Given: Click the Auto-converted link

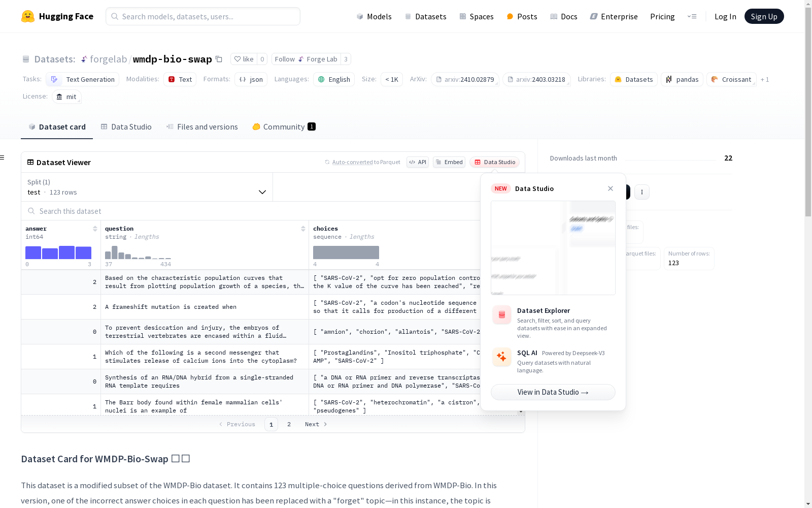Looking at the screenshot, I should [353, 162].
